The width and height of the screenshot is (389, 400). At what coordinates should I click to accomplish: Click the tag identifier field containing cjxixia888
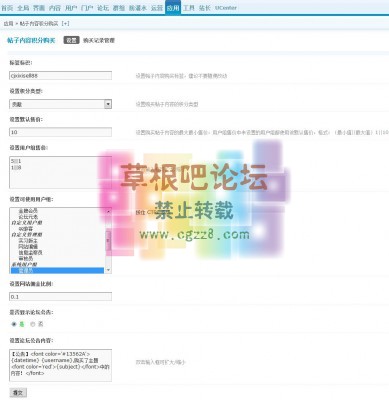click(60, 76)
